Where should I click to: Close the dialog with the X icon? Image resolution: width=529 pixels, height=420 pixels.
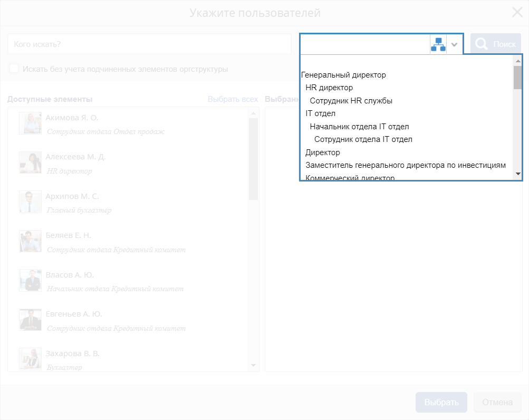[x=517, y=13]
